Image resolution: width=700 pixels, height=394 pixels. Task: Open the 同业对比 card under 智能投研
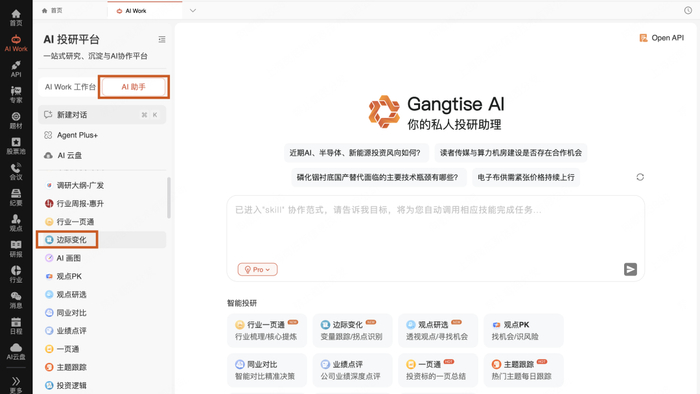pos(267,370)
